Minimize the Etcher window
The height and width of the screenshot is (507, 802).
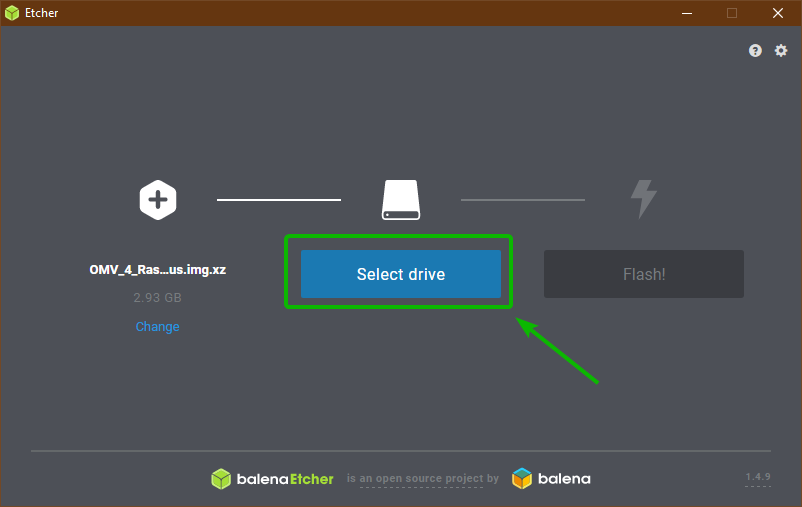[687, 13]
